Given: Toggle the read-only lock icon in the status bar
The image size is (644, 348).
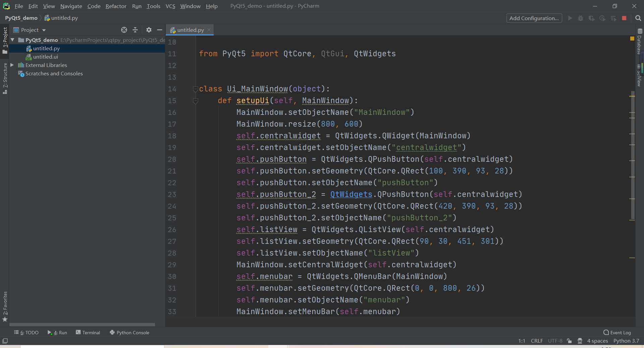Looking at the screenshot, I should pyautogui.click(x=569, y=341).
